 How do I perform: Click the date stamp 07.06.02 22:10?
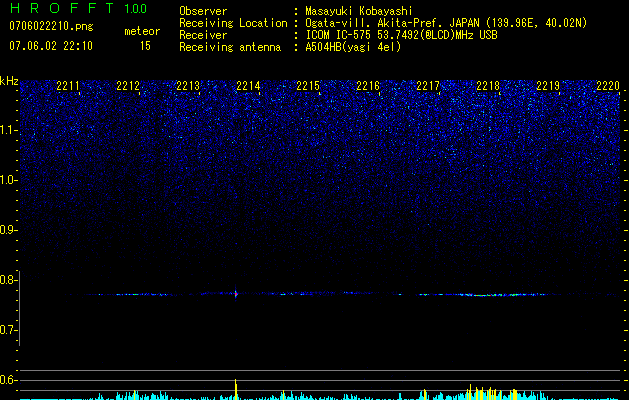[x=51, y=46]
